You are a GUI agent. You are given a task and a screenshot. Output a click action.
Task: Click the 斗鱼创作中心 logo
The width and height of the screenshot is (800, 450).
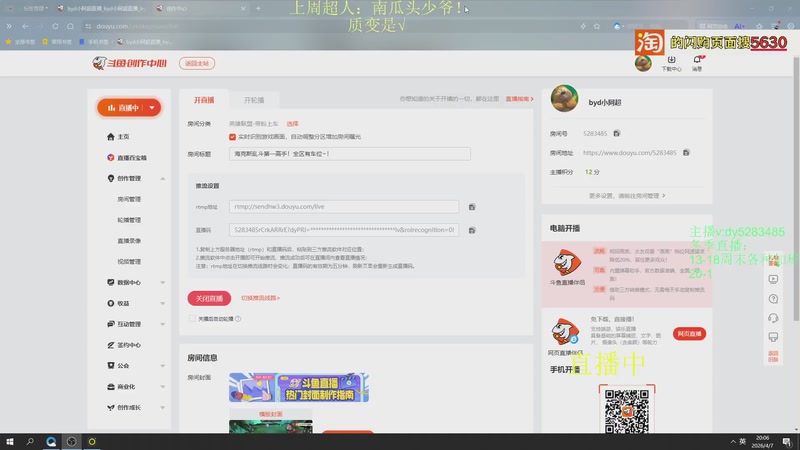point(130,63)
